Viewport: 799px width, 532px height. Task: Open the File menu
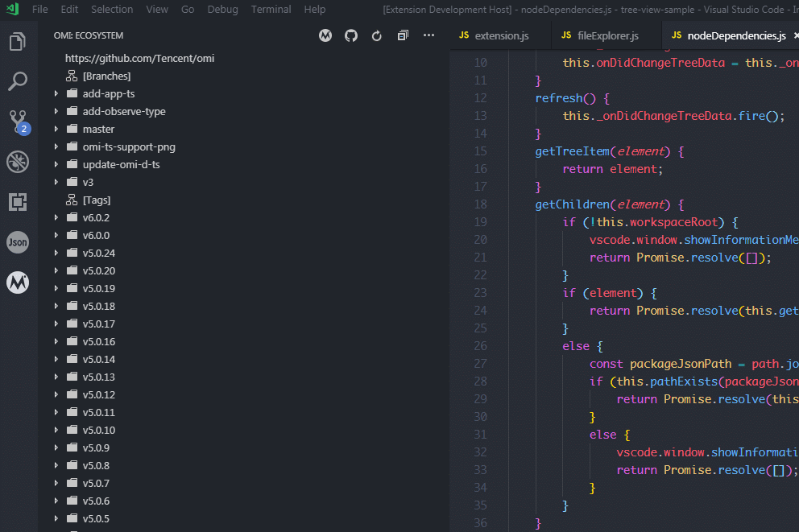coord(39,9)
